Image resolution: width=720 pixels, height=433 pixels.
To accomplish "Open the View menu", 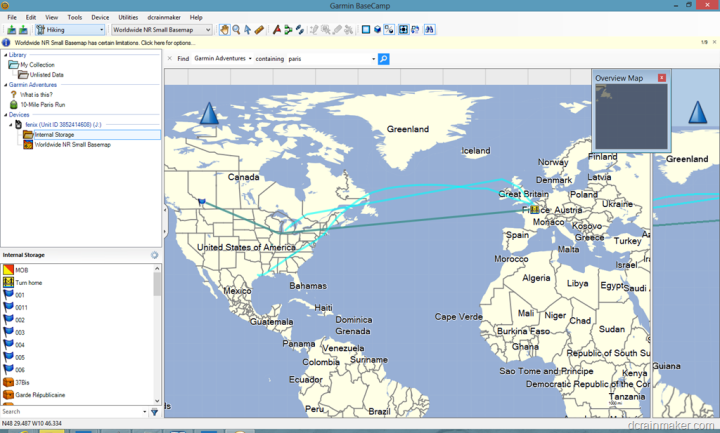I will (51, 17).
